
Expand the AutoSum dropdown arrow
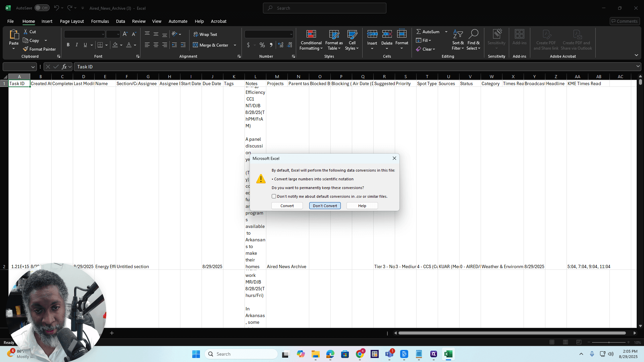tap(446, 32)
